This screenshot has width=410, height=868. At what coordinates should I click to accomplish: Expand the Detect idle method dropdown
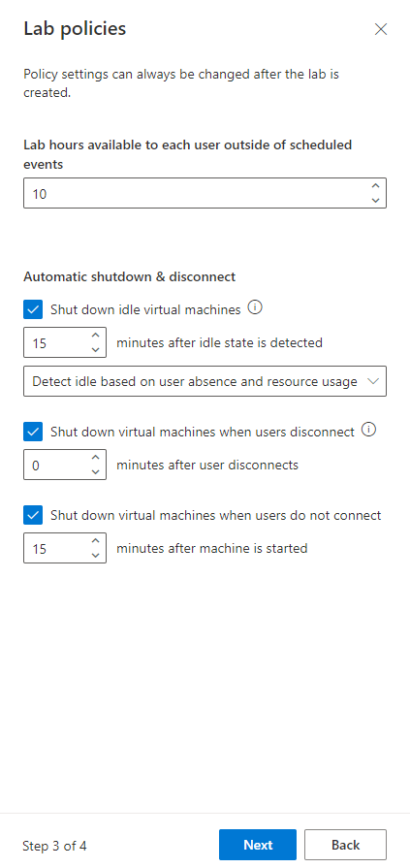click(205, 381)
